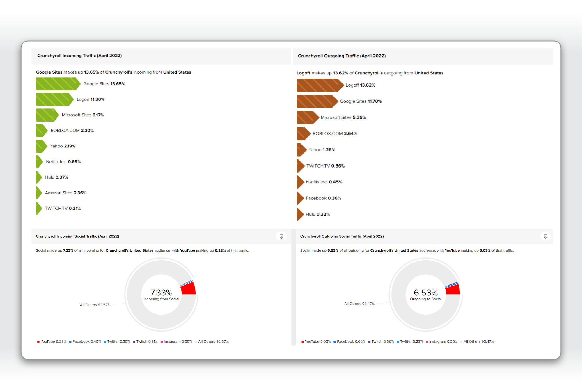Select the Social made up 6.53% summary
The width and height of the screenshot is (582, 392).
point(407,250)
